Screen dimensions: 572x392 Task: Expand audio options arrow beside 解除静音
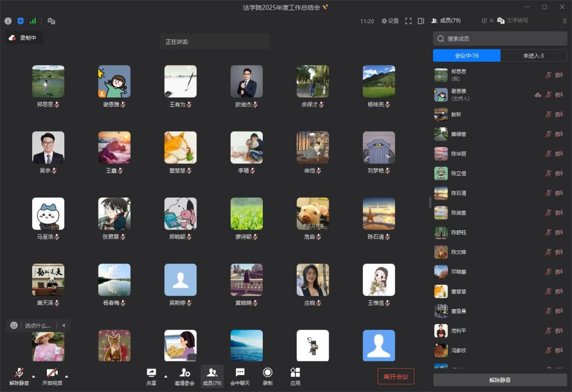pos(34,377)
